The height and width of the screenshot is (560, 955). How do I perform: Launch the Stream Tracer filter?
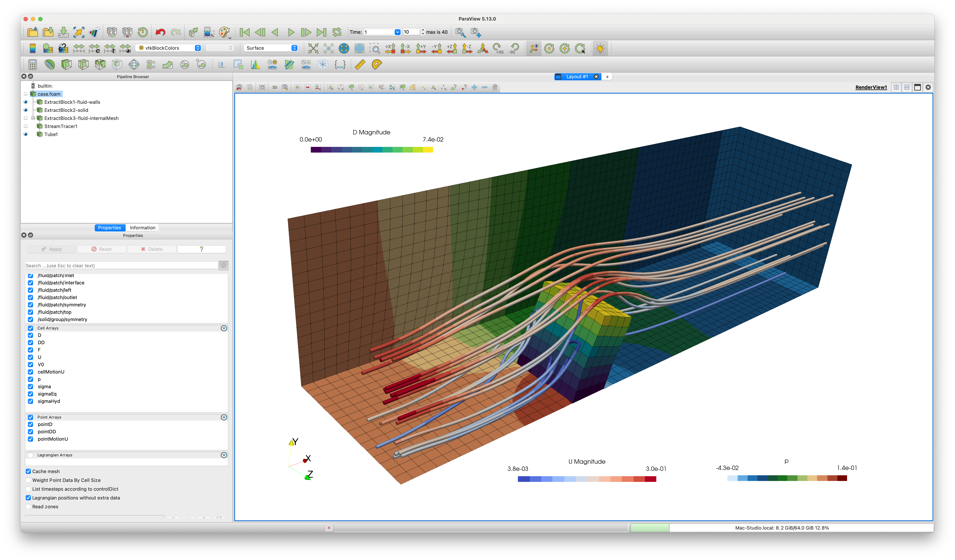pyautogui.click(x=151, y=64)
